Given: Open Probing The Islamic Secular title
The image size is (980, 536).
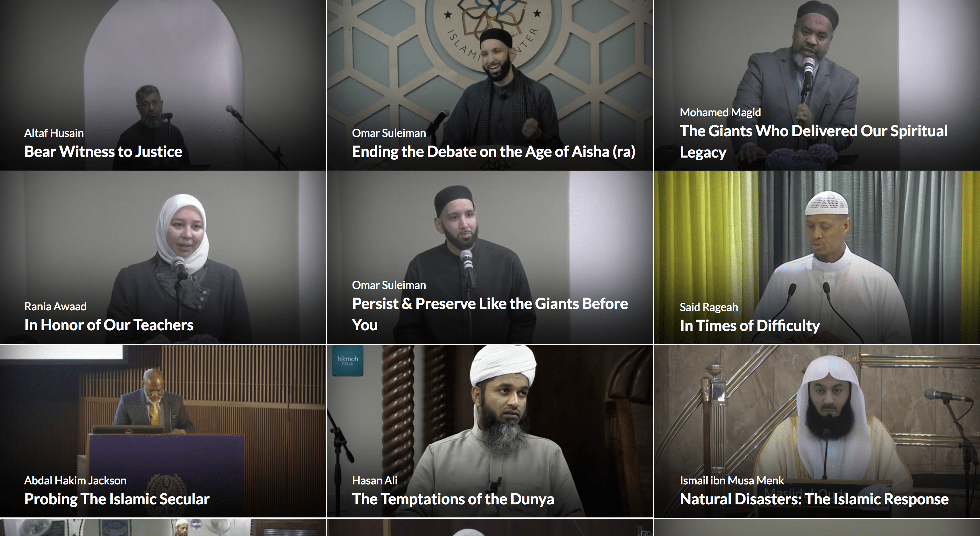Looking at the screenshot, I should [x=117, y=499].
